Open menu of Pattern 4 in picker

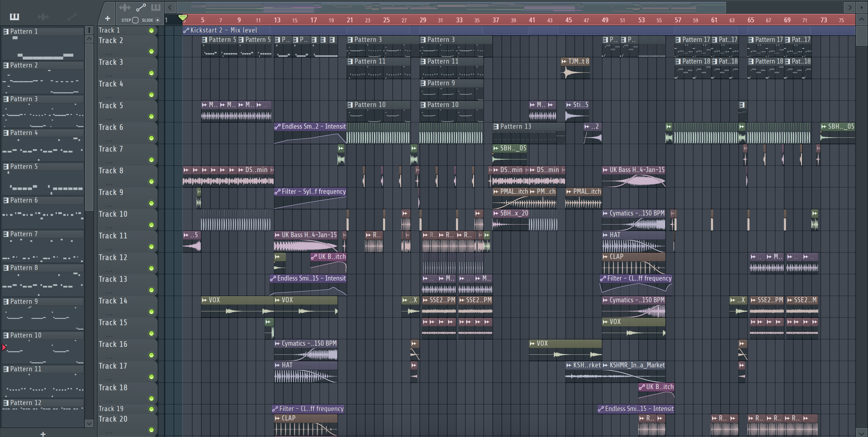click(x=6, y=133)
